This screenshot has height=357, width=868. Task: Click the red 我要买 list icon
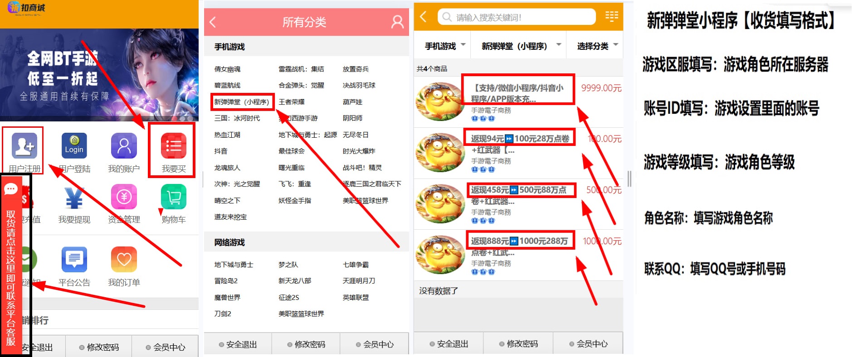click(173, 146)
